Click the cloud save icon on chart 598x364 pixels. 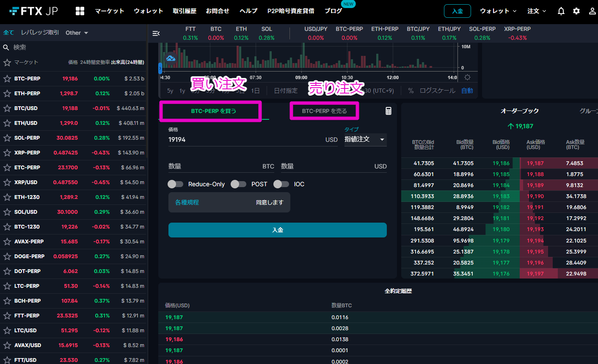tap(171, 58)
